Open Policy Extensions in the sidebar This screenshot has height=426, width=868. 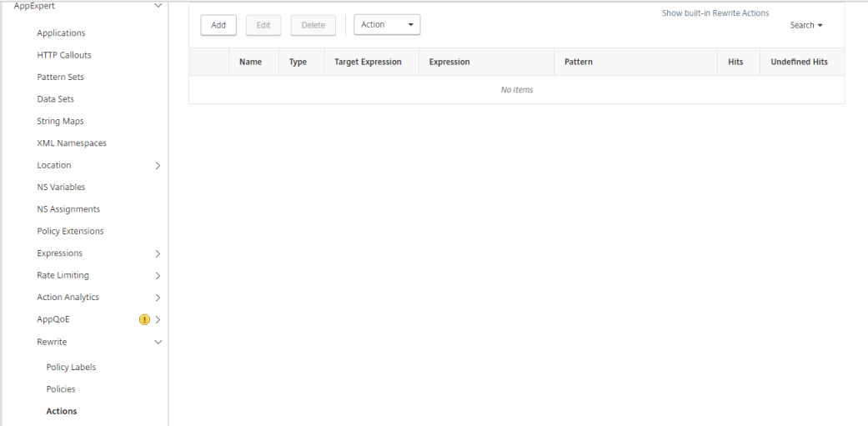(x=70, y=231)
